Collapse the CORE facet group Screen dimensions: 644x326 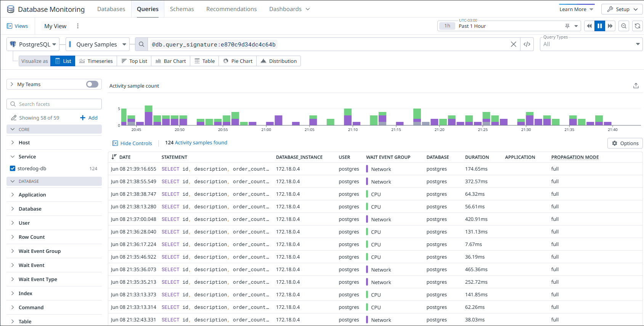54,129
